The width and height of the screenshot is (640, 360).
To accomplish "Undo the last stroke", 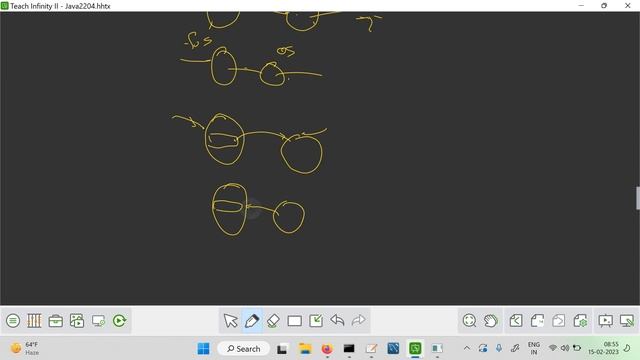I will tap(337, 320).
